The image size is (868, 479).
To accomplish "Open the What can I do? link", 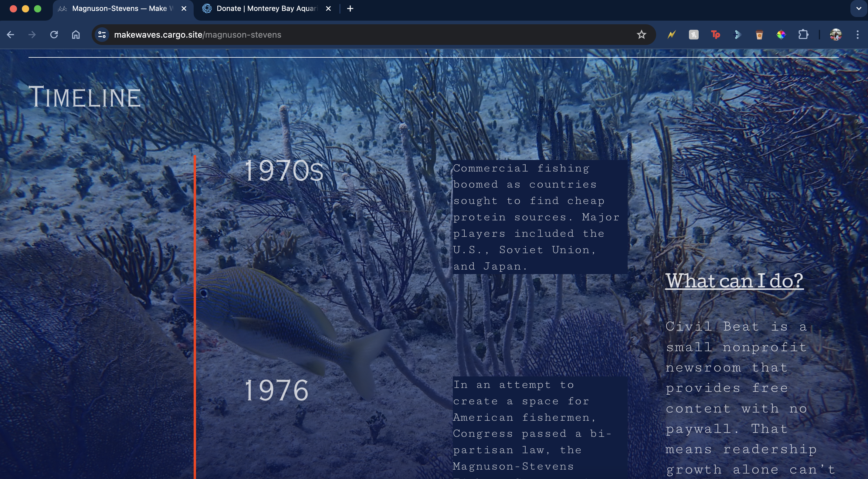I will [734, 281].
